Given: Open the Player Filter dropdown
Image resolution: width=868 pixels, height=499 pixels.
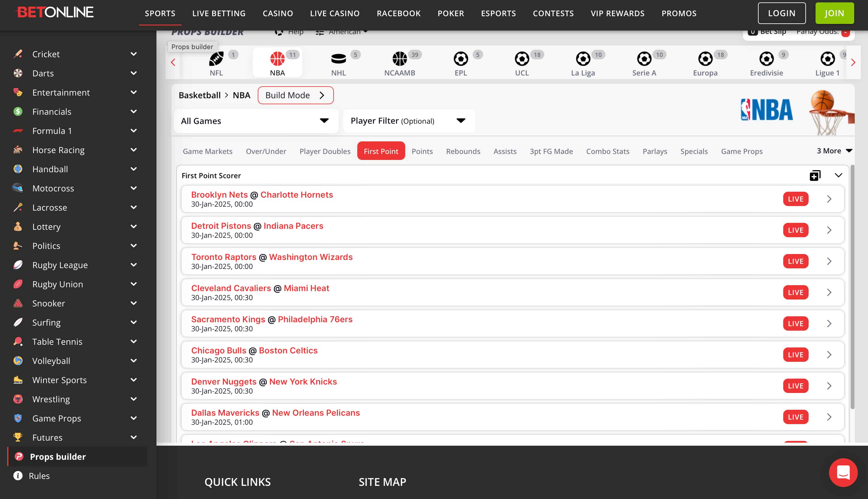Looking at the screenshot, I should (x=409, y=121).
